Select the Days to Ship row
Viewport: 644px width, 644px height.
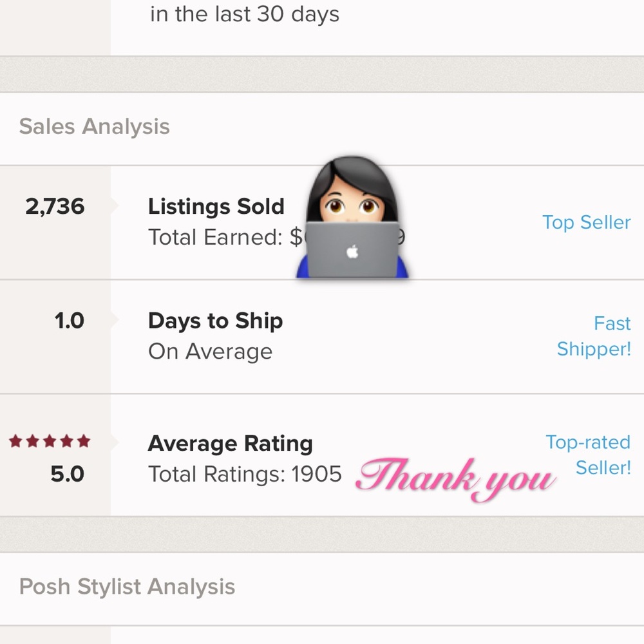322,336
